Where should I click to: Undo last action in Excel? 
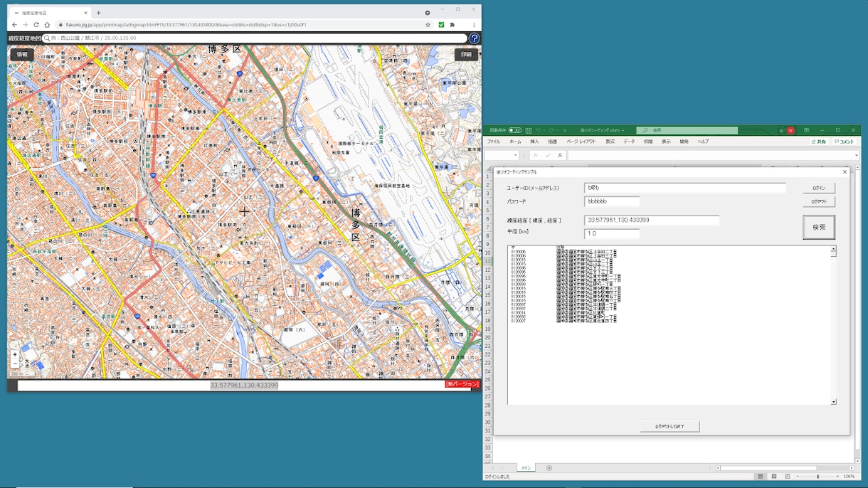539,131
